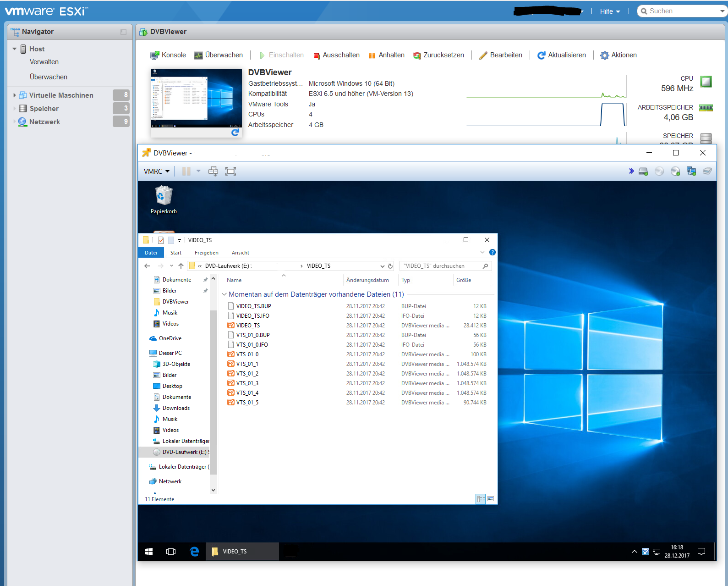Viewport: 728px width, 586px height.
Task: Open Task View in the taskbar
Action: coord(171,552)
